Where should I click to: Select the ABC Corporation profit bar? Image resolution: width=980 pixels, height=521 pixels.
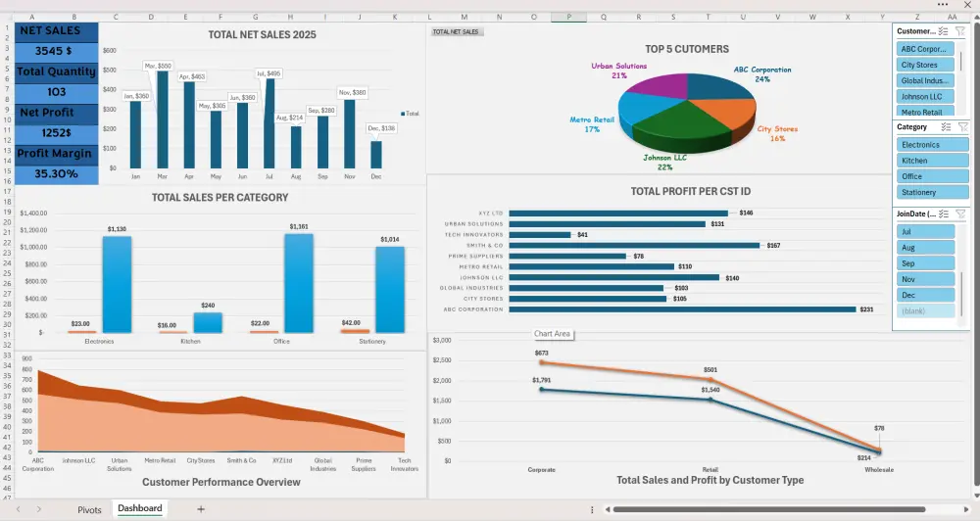click(682, 309)
